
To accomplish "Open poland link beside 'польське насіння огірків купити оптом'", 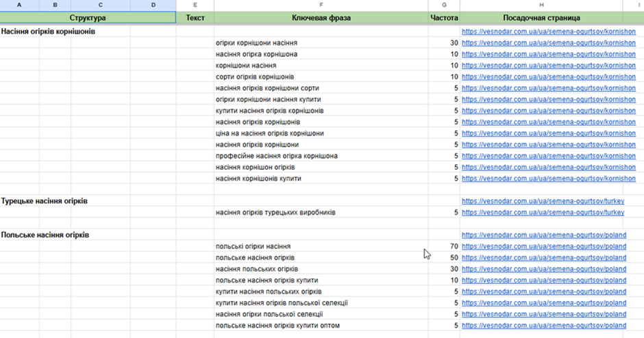I will [x=543, y=326].
